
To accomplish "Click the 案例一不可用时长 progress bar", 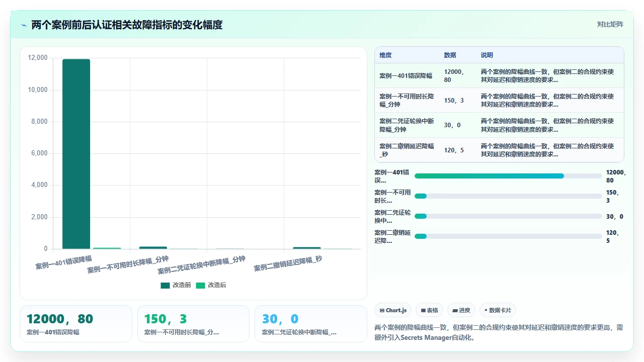I will (x=508, y=196).
